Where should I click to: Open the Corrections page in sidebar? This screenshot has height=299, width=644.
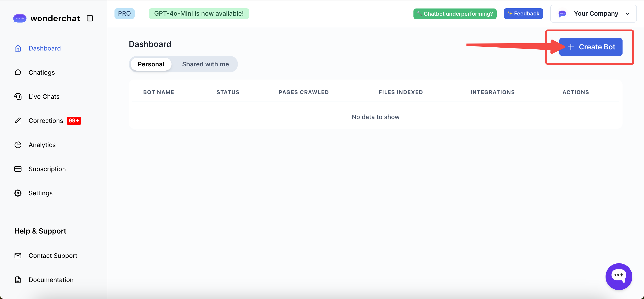46,121
